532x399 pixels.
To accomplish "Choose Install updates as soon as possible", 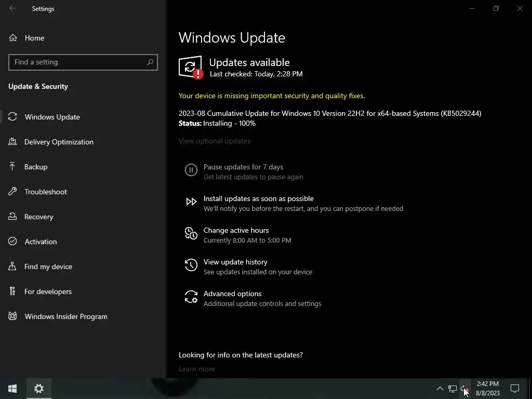I will (259, 198).
